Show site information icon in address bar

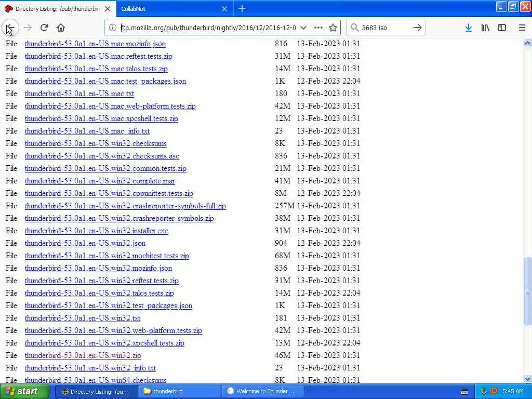tap(113, 28)
